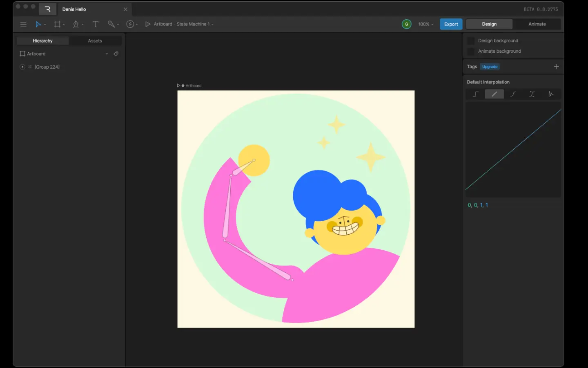Click the tag icon beside Artboard
This screenshot has width=588, height=368.
point(116,54)
